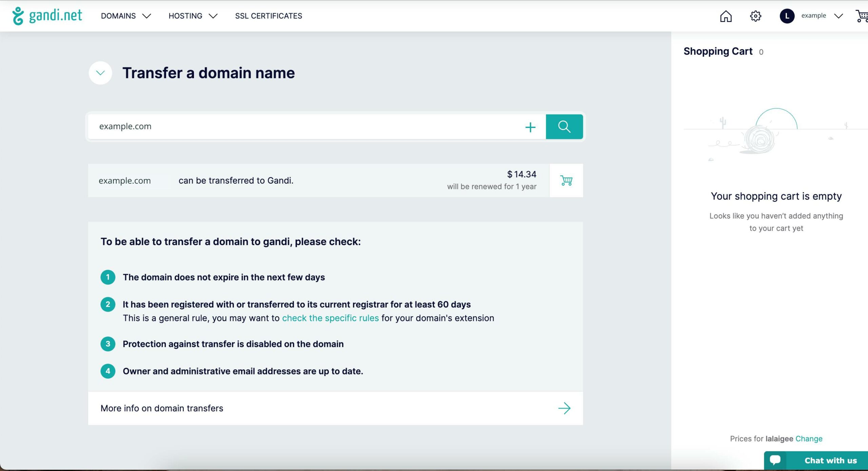Viewport: 868px width, 471px height.
Task: Open the home dashboard icon
Action: pyautogui.click(x=726, y=16)
